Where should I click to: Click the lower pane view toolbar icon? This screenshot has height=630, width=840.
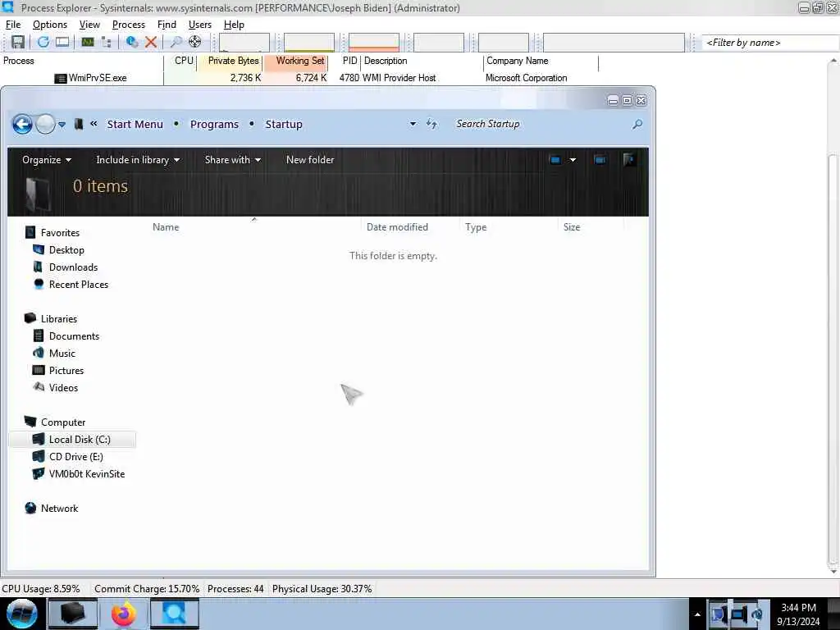[x=62, y=42]
